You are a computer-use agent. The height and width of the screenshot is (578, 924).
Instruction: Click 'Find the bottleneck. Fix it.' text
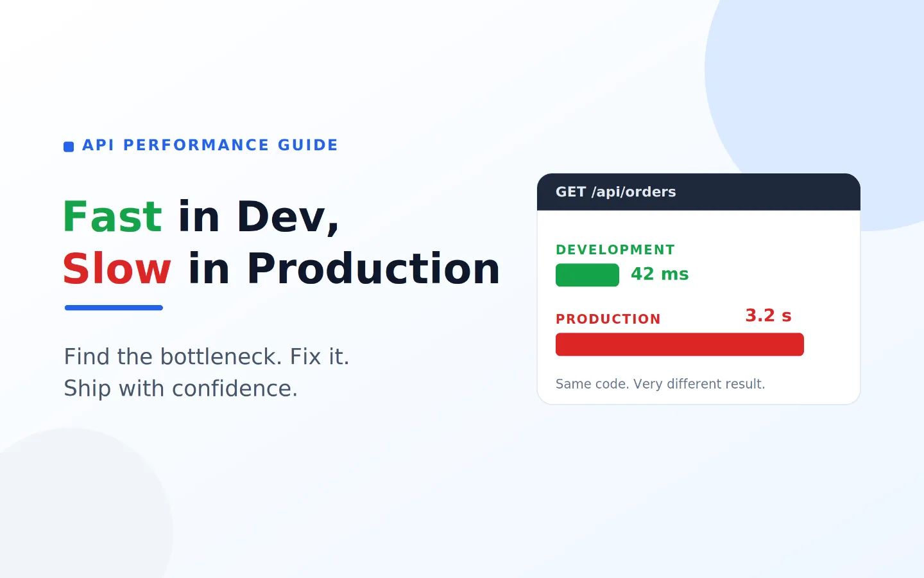[x=207, y=356]
